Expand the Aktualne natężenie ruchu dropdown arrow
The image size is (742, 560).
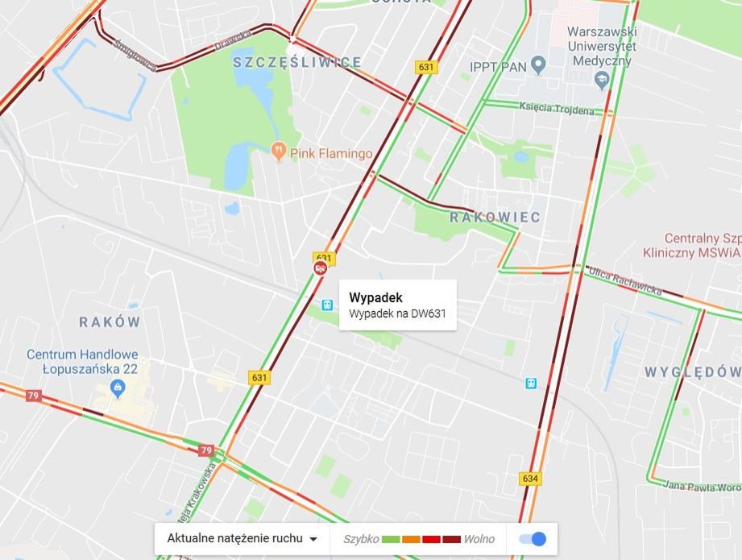click(x=313, y=539)
